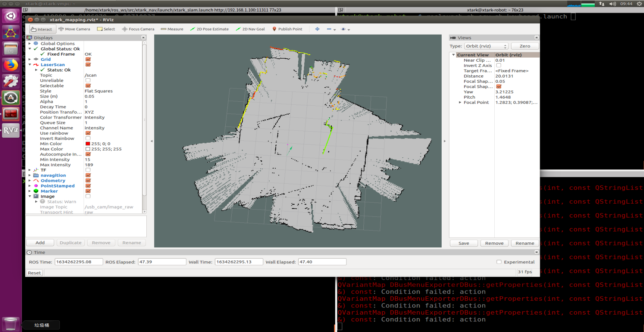Open Firefox from the dock
Viewport: 644px width, 332px height.
tap(11, 65)
